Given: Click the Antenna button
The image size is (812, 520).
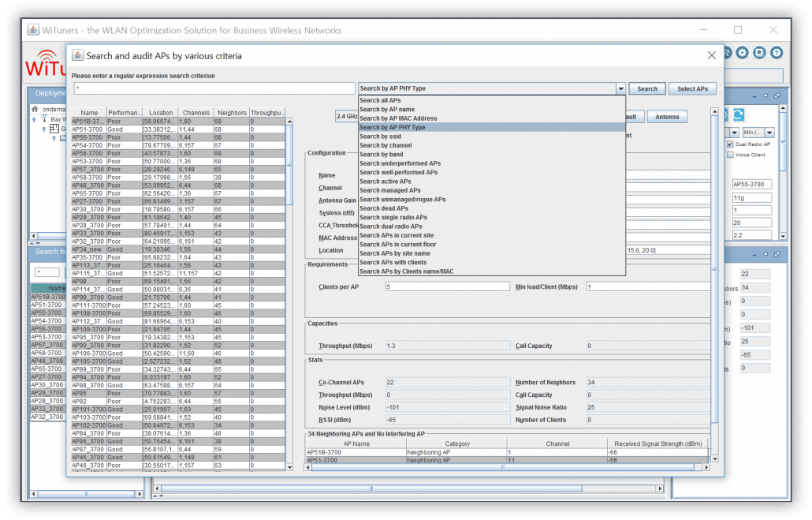Looking at the screenshot, I should tap(666, 117).
